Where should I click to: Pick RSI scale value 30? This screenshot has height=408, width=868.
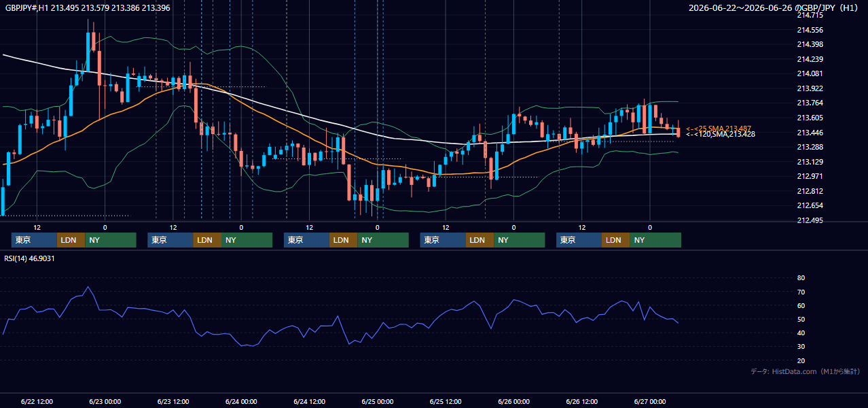[x=801, y=347]
